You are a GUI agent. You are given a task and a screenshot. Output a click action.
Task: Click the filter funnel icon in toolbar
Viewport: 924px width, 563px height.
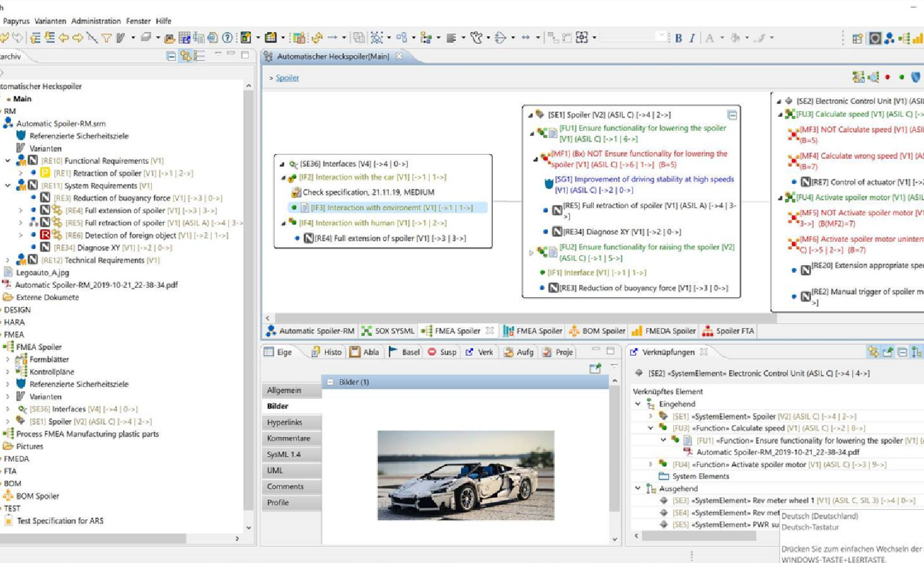(106, 38)
